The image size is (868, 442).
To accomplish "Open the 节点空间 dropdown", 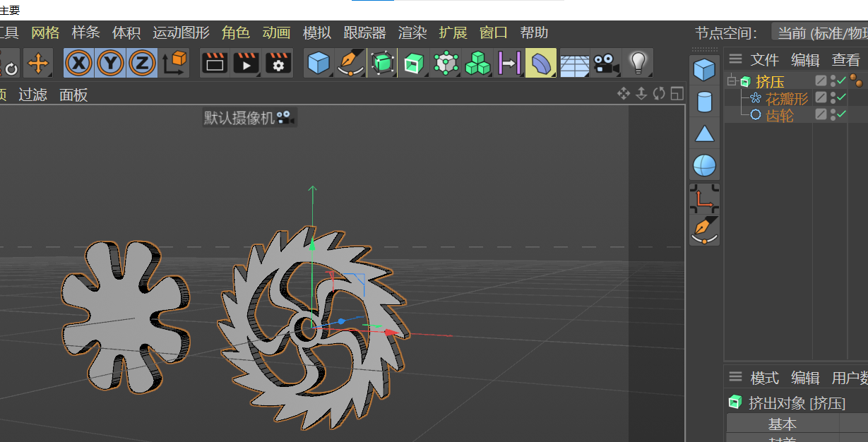I will [819, 32].
